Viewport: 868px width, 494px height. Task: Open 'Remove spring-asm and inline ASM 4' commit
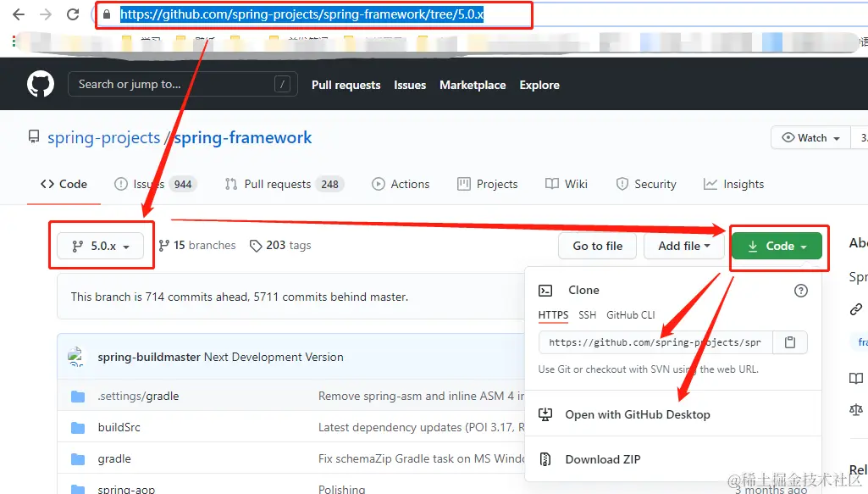(x=421, y=396)
